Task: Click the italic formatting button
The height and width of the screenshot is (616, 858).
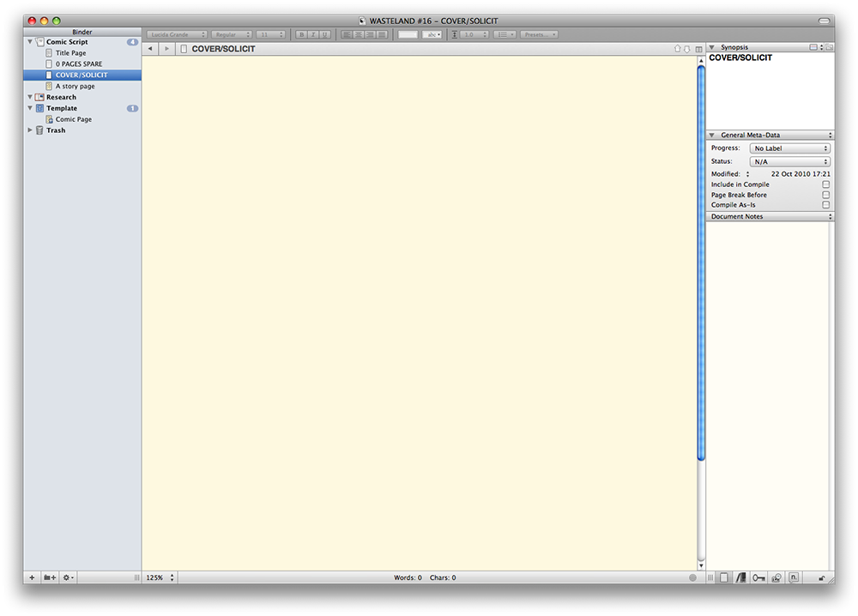Action: 313,34
